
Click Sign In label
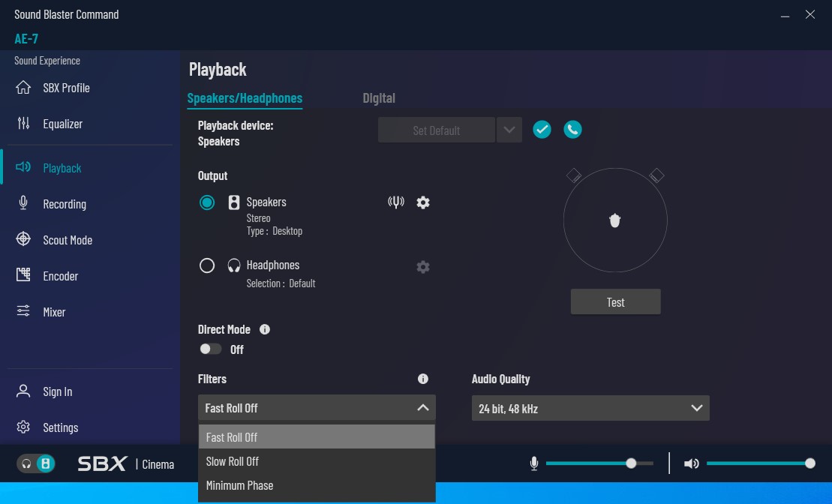coord(58,391)
